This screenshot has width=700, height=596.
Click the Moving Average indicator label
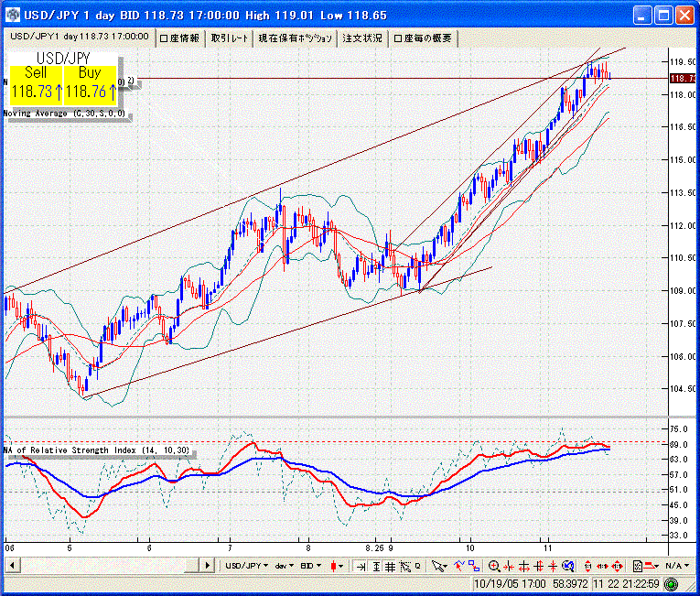[x=65, y=113]
